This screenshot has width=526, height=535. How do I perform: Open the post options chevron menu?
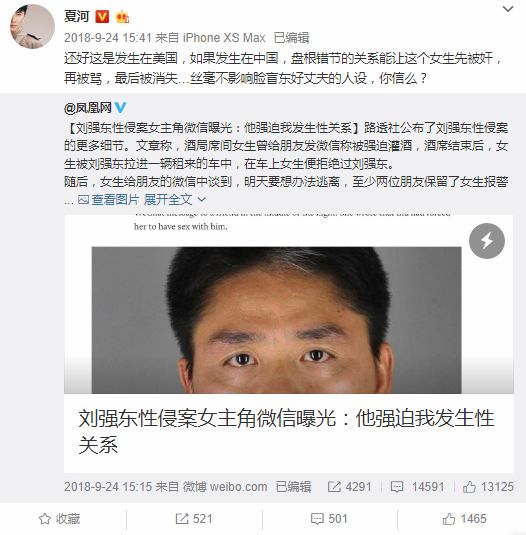508,9
